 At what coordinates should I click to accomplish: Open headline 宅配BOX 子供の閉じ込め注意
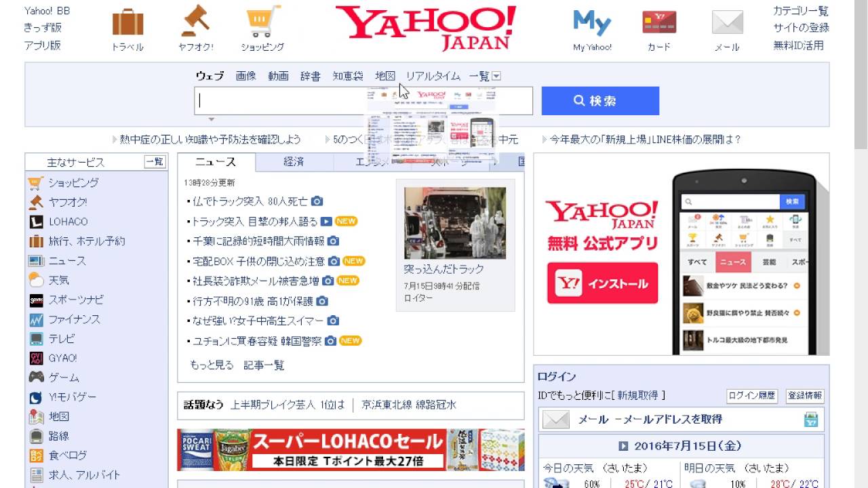click(x=258, y=261)
